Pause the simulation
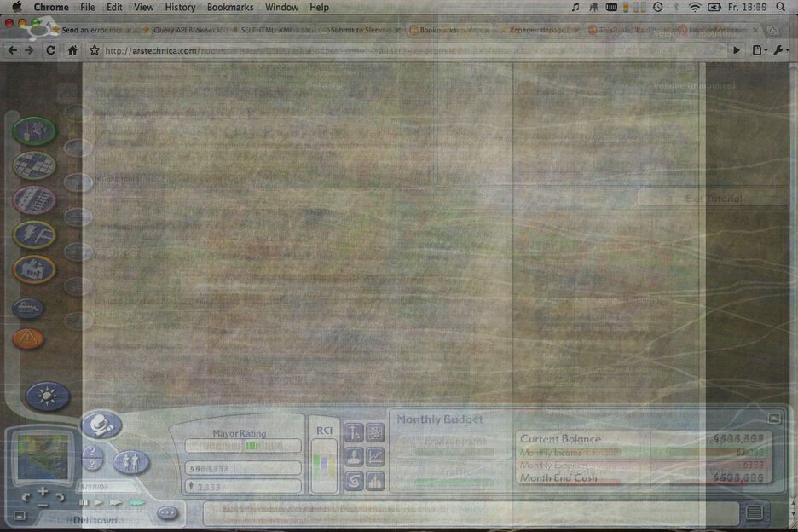798x532 pixels. (84, 503)
